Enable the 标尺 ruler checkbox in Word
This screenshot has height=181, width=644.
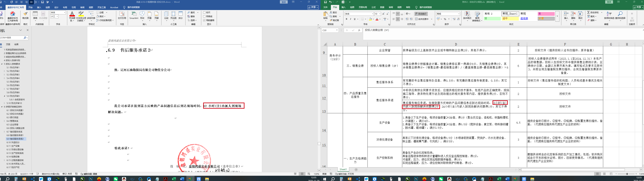pos(204,13)
